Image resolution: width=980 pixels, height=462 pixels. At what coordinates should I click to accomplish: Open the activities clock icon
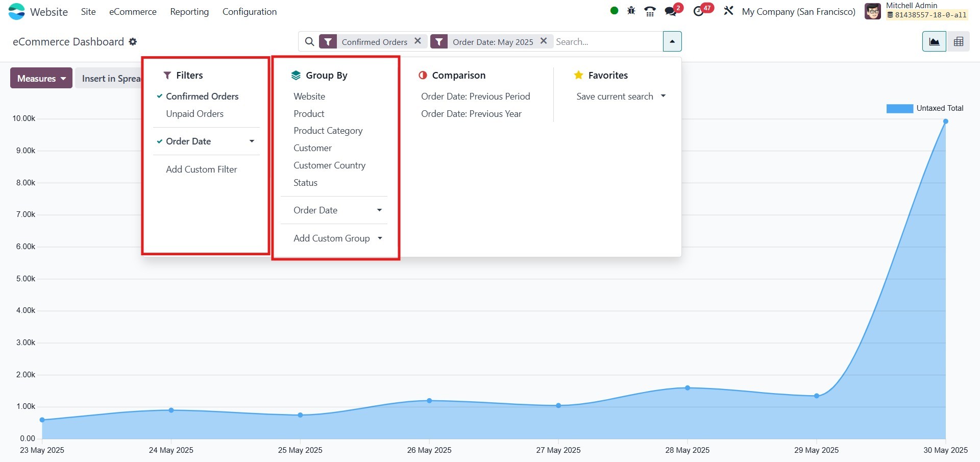pos(699,11)
